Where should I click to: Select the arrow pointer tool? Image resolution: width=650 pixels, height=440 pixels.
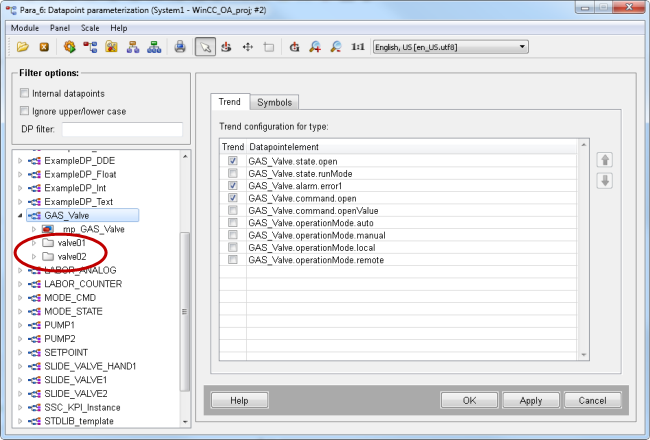click(x=204, y=47)
